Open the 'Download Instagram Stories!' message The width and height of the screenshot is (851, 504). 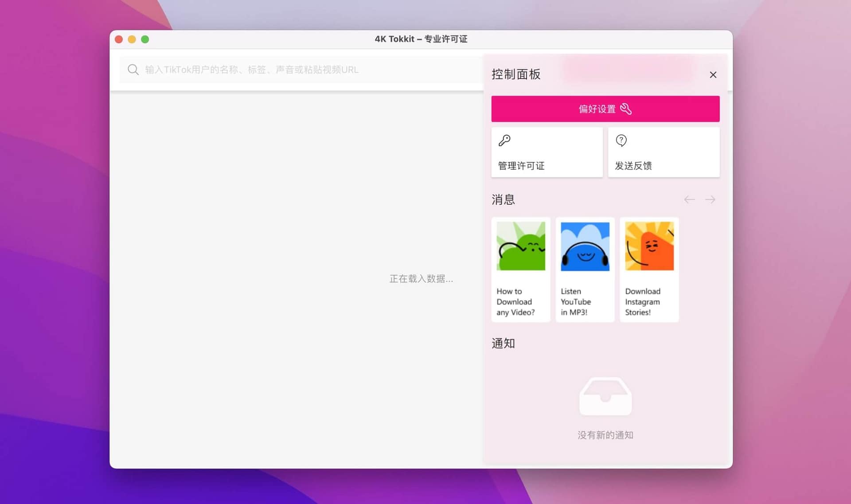tap(649, 269)
